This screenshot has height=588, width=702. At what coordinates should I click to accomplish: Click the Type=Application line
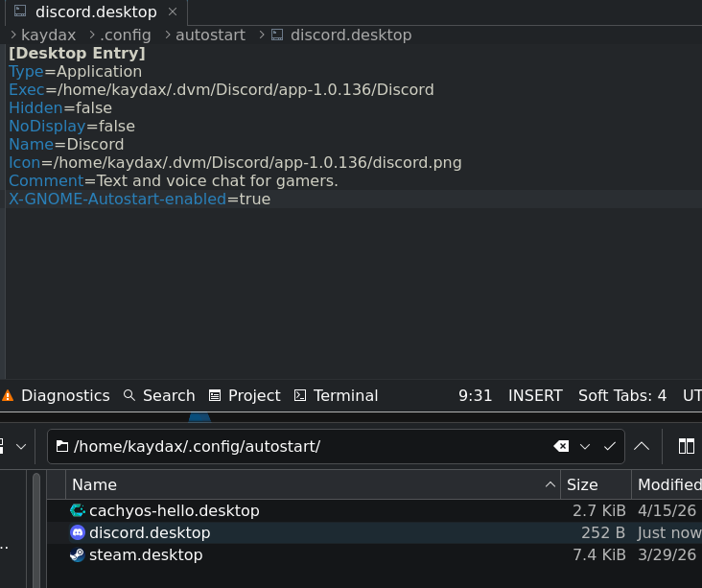[x=75, y=72]
